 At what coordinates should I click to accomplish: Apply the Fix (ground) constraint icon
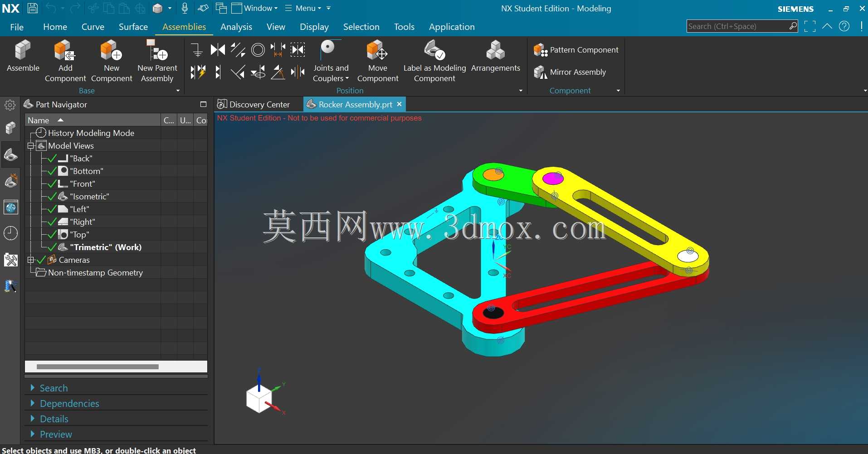point(197,50)
